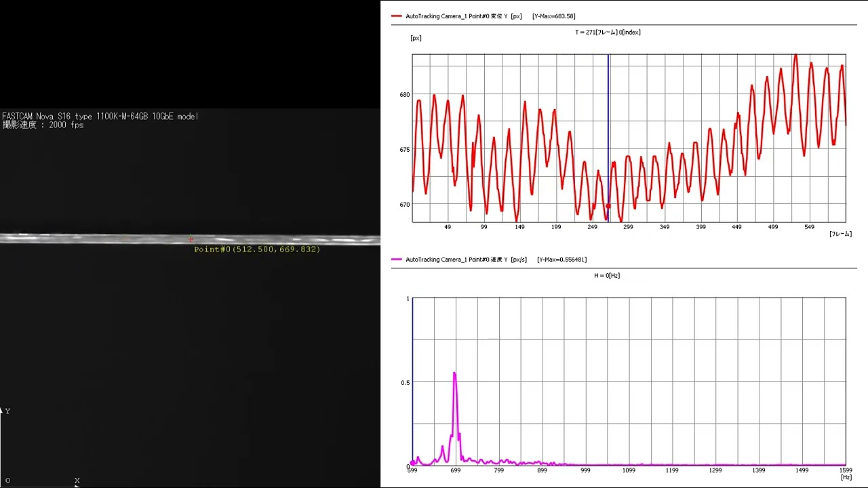Click the 撮影速度 : 2000 fps text
The height and width of the screenshot is (488, 868).
pyautogui.click(x=43, y=125)
